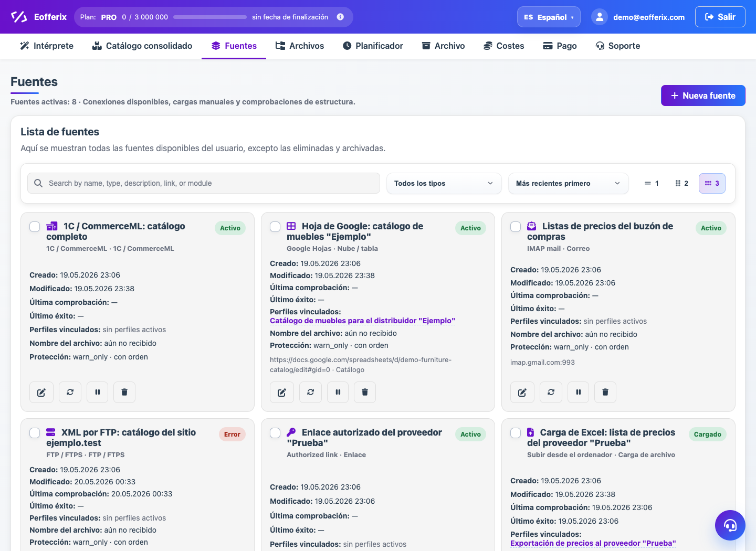This screenshot has width=756, height=551.
Task: Click the Google Sheets URL docs.google.com text
Action: coord(361,365)
